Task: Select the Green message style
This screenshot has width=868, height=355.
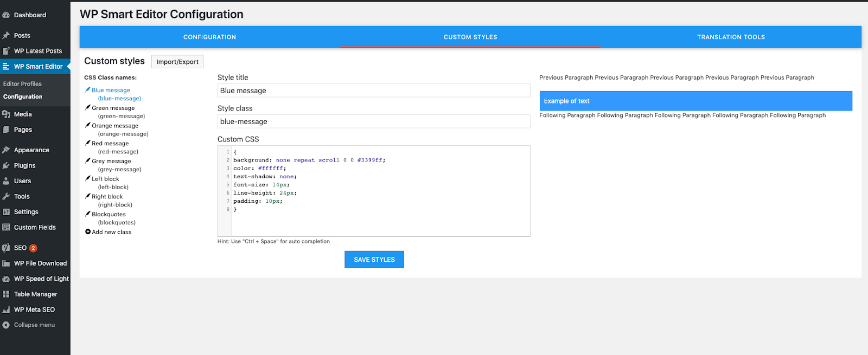Action: pyautogui.click(x=113, y=108)
